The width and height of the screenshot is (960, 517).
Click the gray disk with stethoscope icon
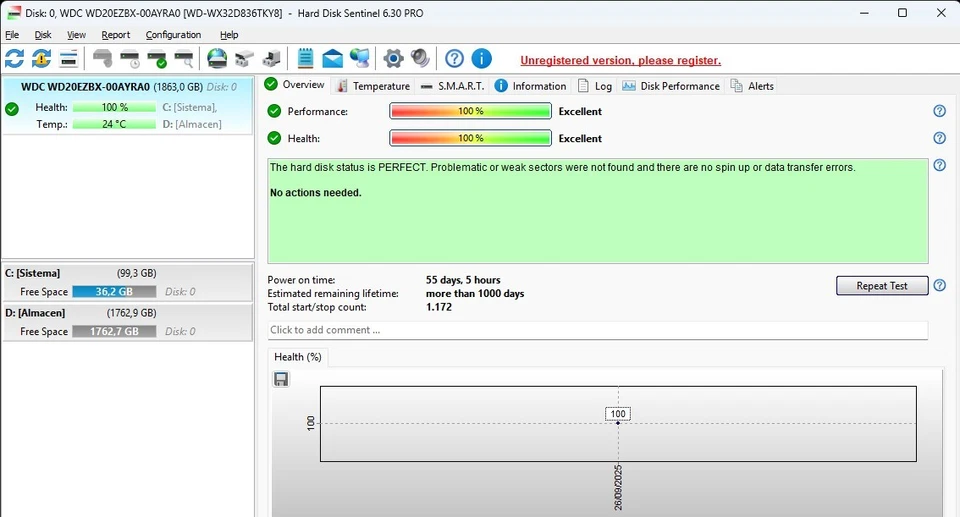[x=103, y=59]
